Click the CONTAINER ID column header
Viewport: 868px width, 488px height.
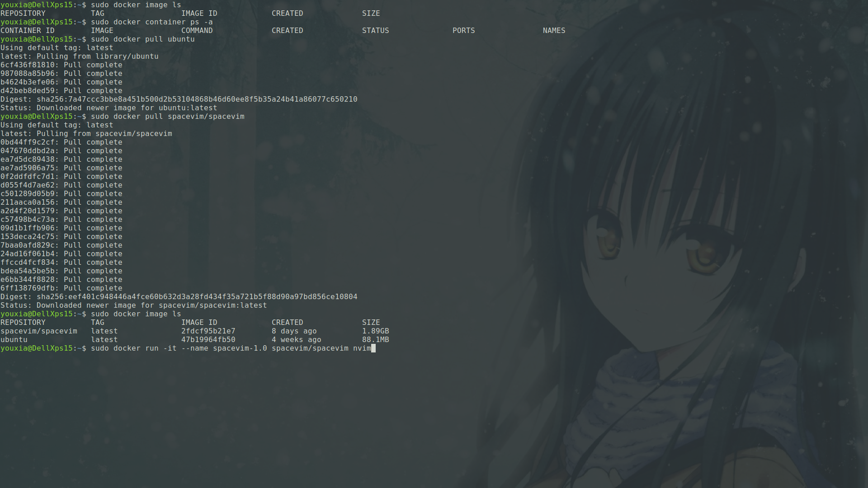point(28,31)
